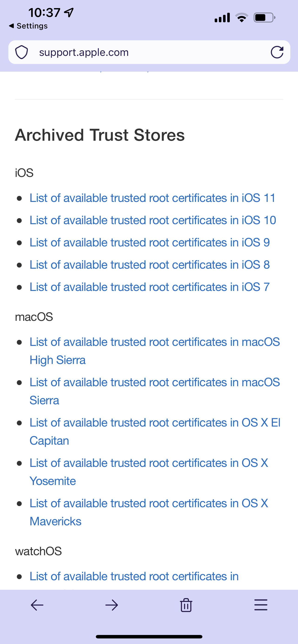
Task: Tap the watchOS section label
Action: (x=38, y=551)
